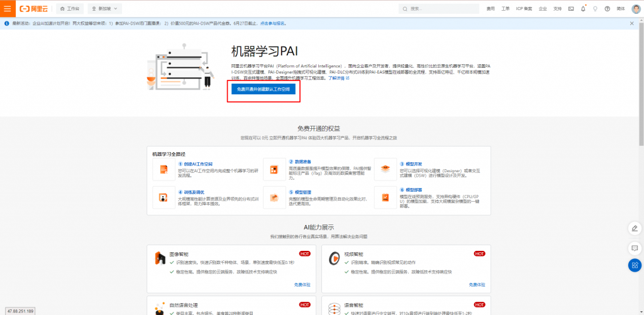
Task: Click the 自然语言处理 card icon
Action: tap(160, 309)
